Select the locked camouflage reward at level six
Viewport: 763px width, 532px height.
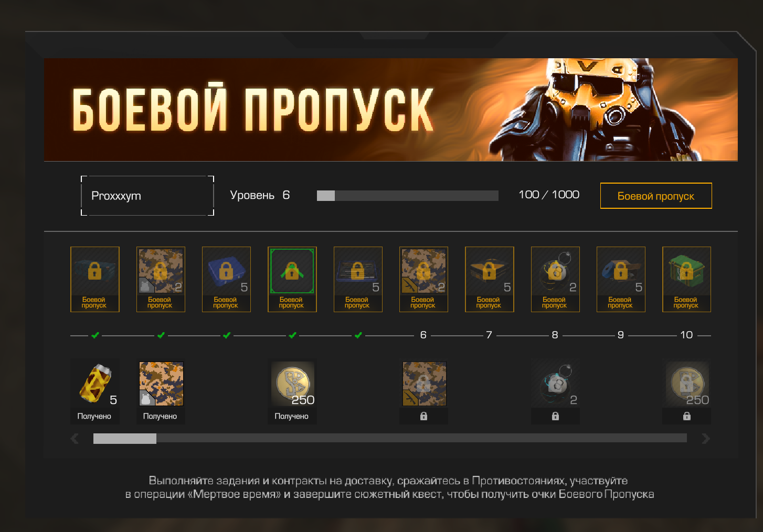pyautogui.click(x=424, y=391)
